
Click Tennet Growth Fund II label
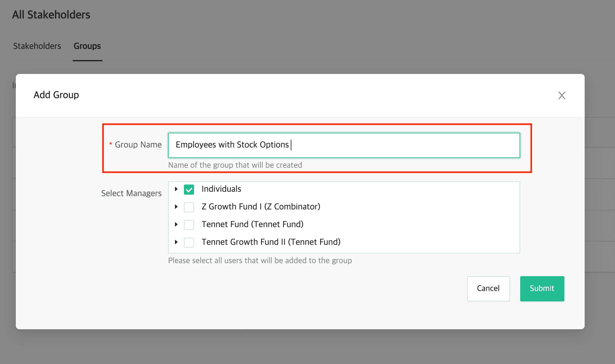click(x=271, y=242)
